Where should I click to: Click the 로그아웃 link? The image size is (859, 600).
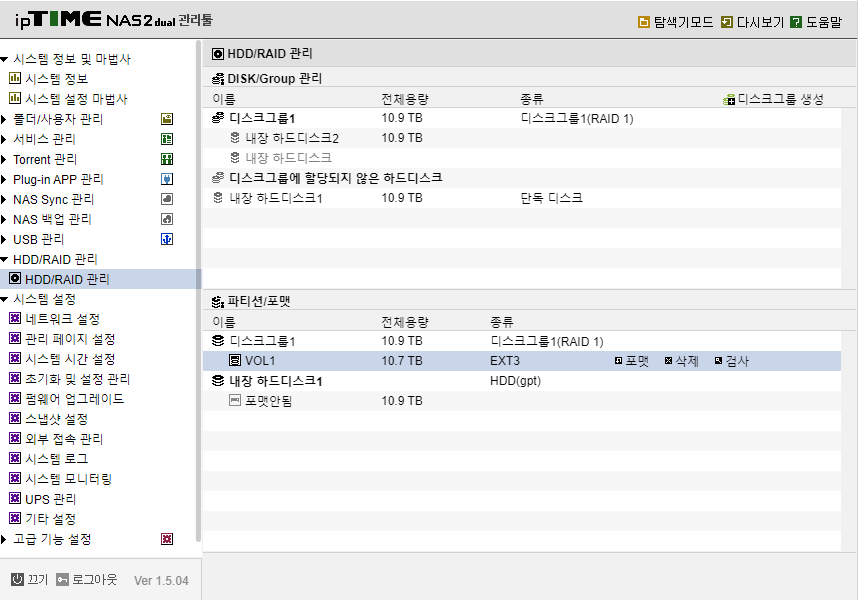[94, 579]
